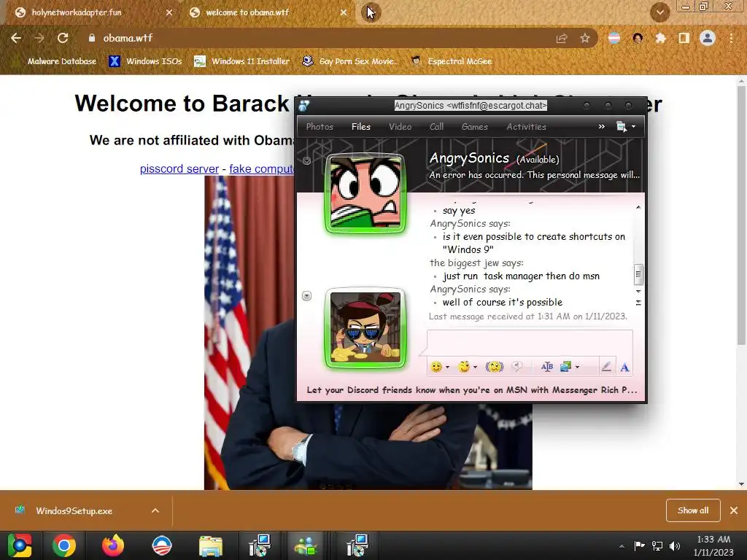
Task: Open the Photos tab in Messenger
Action: pyautogui.click(x=320, y=127)
